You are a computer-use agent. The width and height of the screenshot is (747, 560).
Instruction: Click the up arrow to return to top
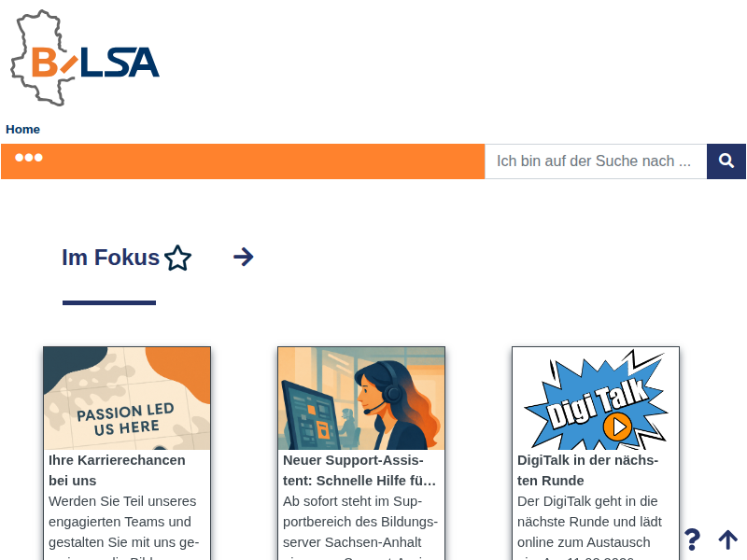(727, 539)
